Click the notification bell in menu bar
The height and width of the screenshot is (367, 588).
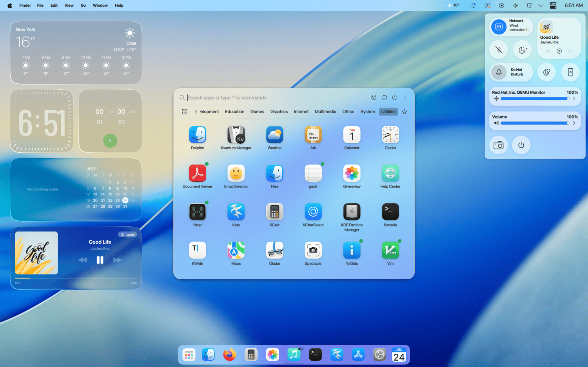[x=474, y=5]
